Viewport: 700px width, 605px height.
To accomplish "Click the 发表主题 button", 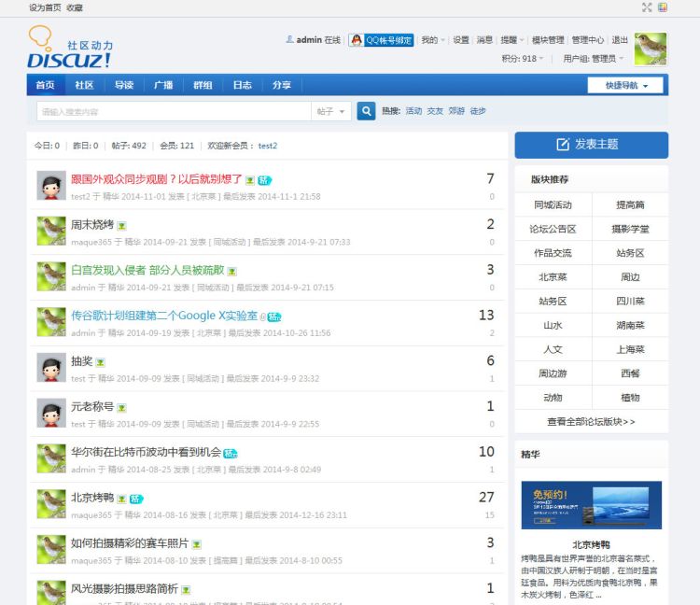I will pos(592,145).
